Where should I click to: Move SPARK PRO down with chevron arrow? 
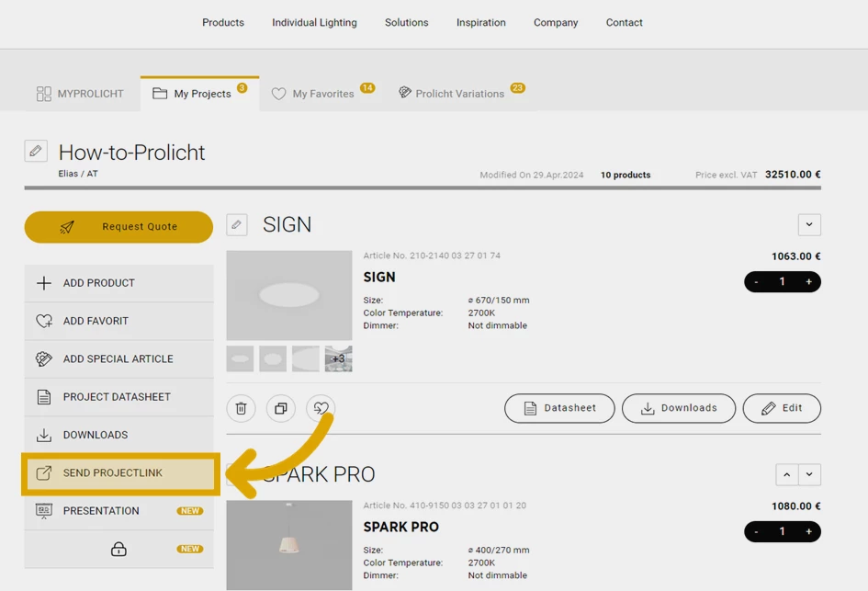[809, 474]
